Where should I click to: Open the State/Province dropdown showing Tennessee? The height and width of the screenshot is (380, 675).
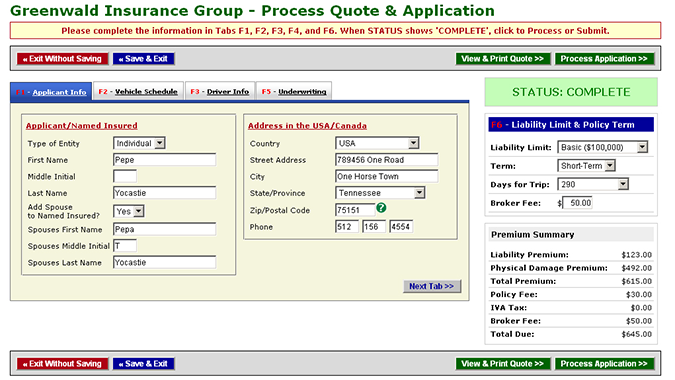pyautogui.click(x=380, y=193)
